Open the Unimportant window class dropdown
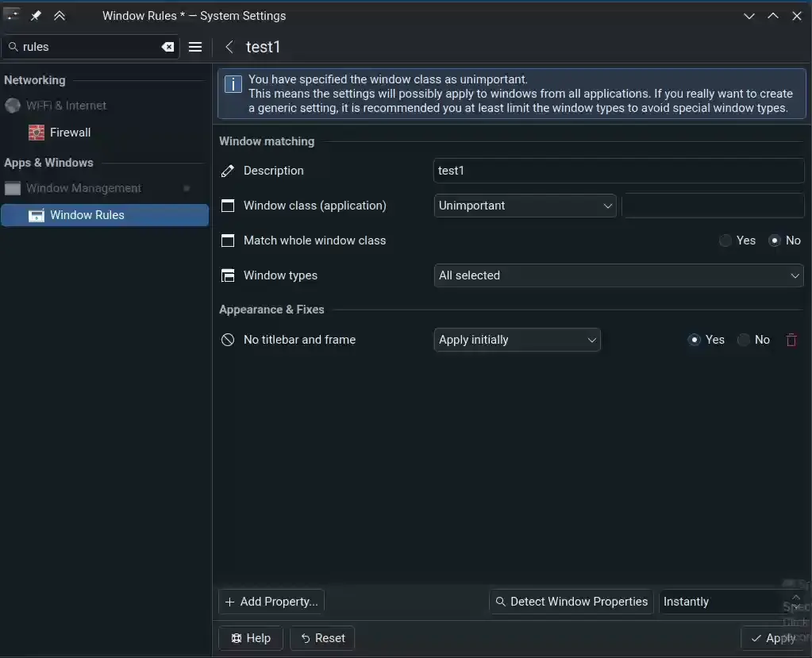The width and height of the screenshot is (812, 658). 525,206
